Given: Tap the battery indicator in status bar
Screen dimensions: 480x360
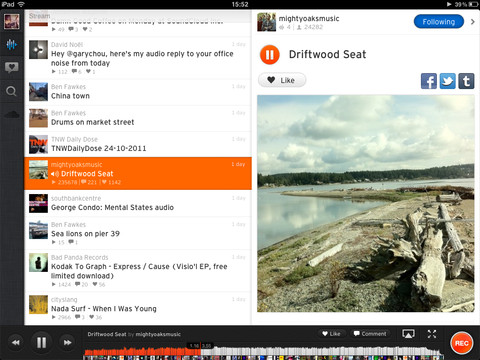Looking at the screenshot, I should [x=473, y=4].
